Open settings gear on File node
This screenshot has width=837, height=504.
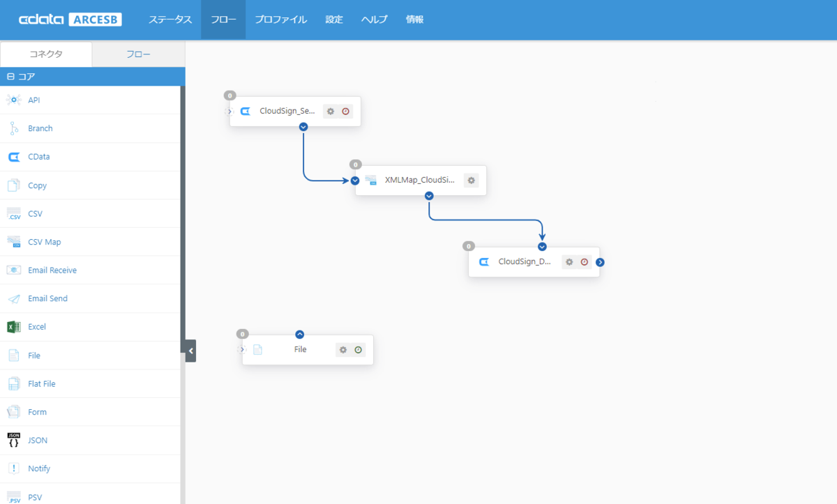[343, 350]
